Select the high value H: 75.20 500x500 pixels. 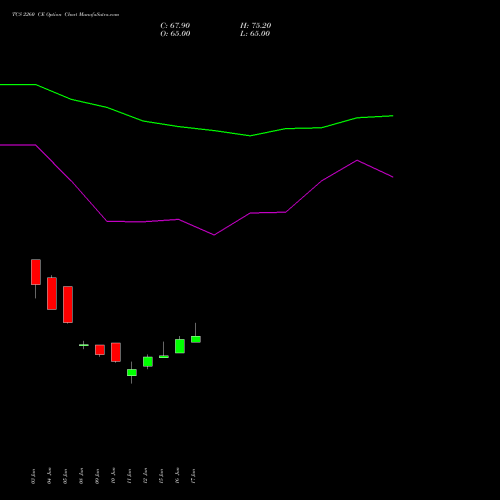pyautogui.click(x=255, y=26)
